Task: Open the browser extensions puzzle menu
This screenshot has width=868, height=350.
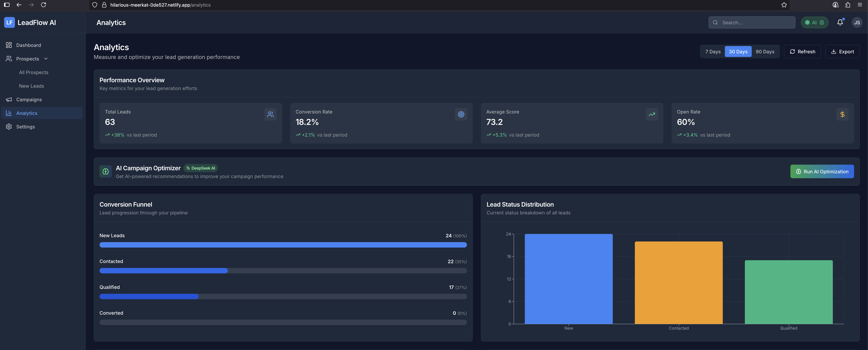Action: [x=847, y=5]
